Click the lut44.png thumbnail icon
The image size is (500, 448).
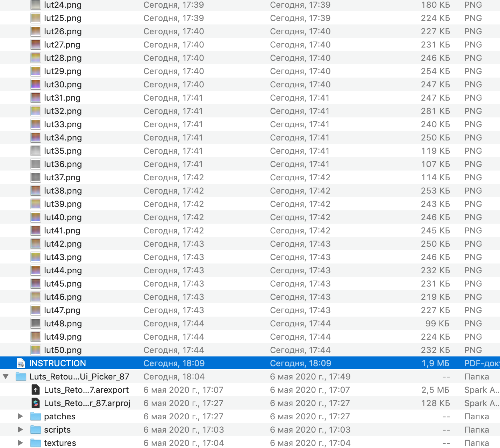[36, 270]
